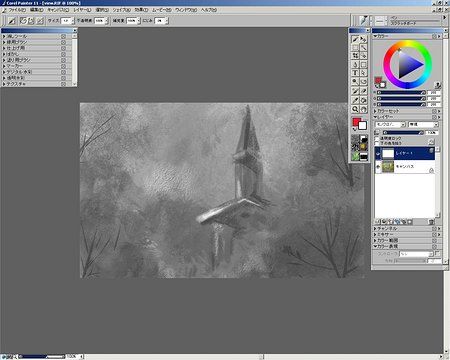Choose the Pen shape tool
This screenshot has height=360, width=450.
(x=355, y=64)
